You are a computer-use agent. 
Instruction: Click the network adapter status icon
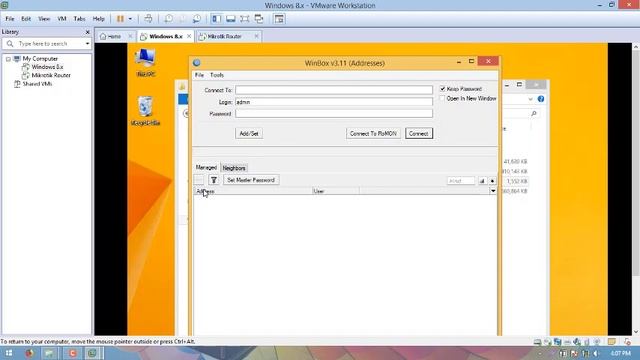pos(557,342)
